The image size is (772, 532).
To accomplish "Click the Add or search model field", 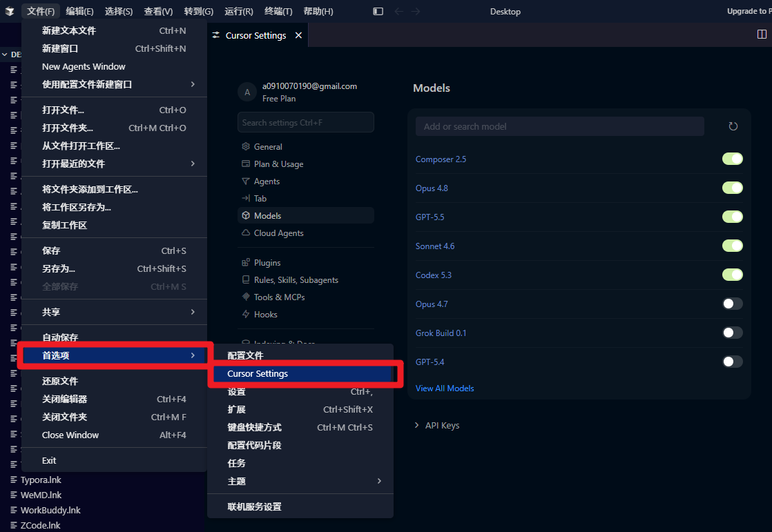I will (560, 126).
